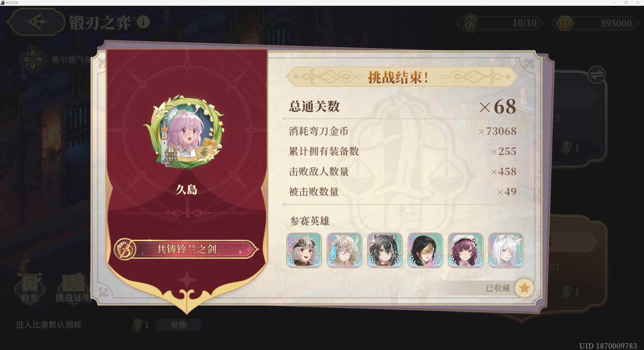
Task: Select the blonde feathered hero portrait
Action: pyautogui.click(x=344, y=250)
